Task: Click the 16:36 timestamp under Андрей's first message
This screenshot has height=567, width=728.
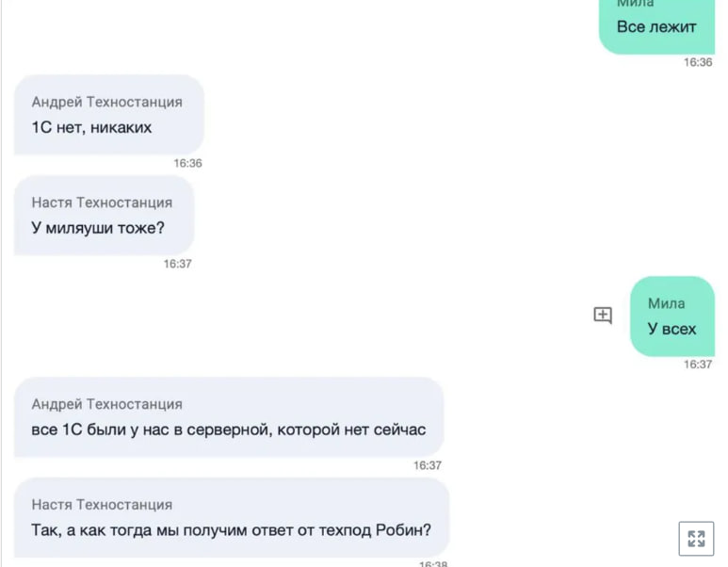Action: coord(187,163)
